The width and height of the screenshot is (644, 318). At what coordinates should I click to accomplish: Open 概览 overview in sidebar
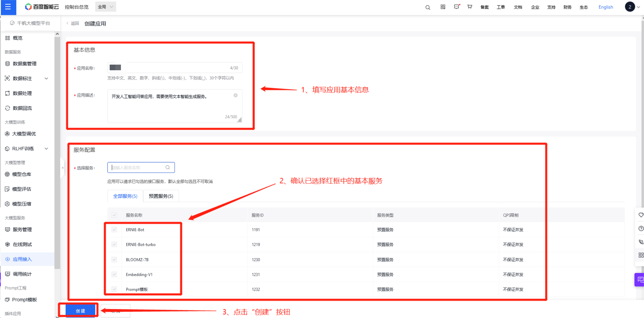pos(17,38)
